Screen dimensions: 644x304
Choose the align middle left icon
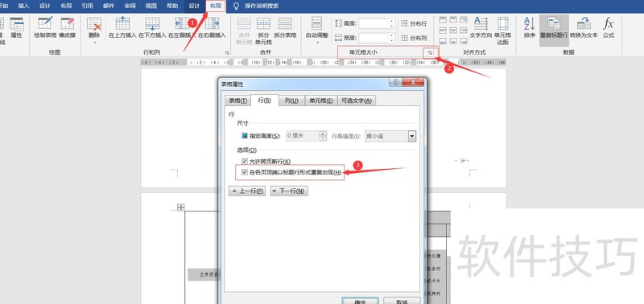(x=443, y=31)
